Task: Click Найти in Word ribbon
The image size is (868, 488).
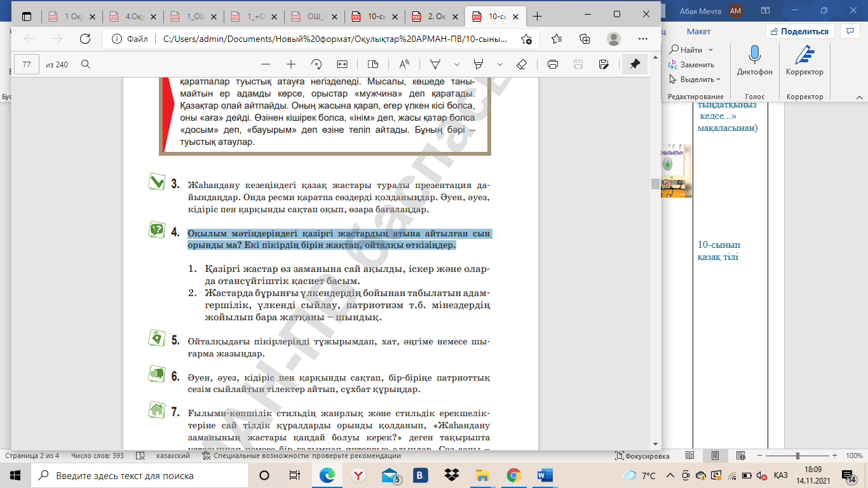Action: click(686, 50)
